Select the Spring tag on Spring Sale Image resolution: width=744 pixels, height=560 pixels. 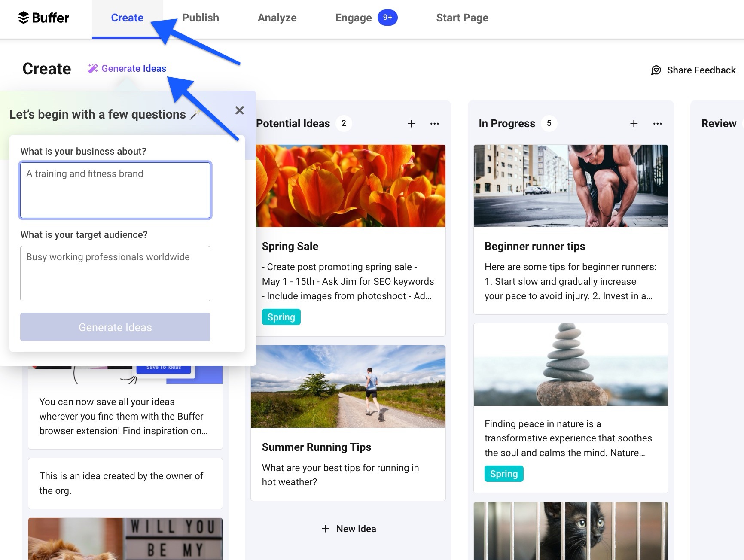(281, 317)
